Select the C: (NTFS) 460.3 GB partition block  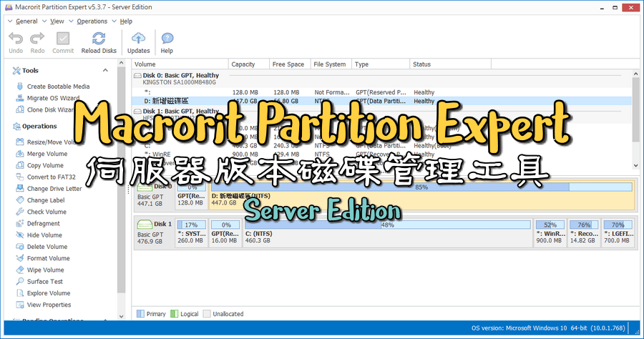(x=388, y=232)
